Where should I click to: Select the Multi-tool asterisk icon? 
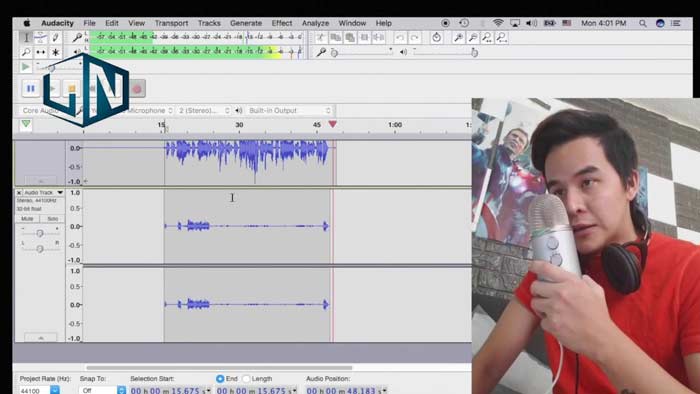(55, 52)
